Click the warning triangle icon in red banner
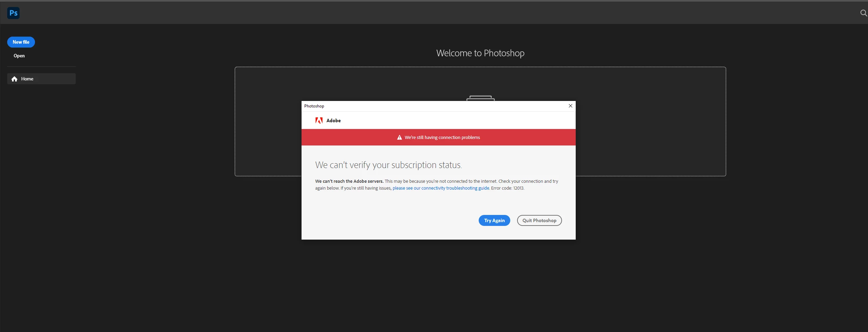This screenshot has height=332, width=868. (x=399, y=138)
